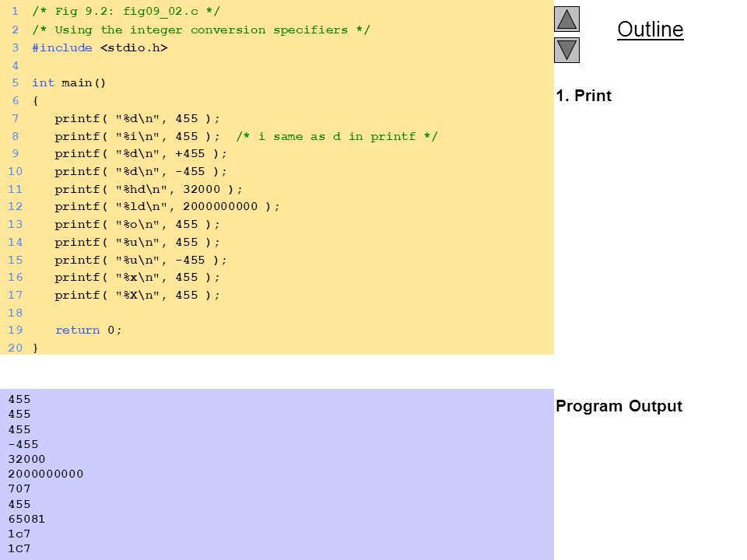Click the printf "%d\n", -455 line

point(141,171)
